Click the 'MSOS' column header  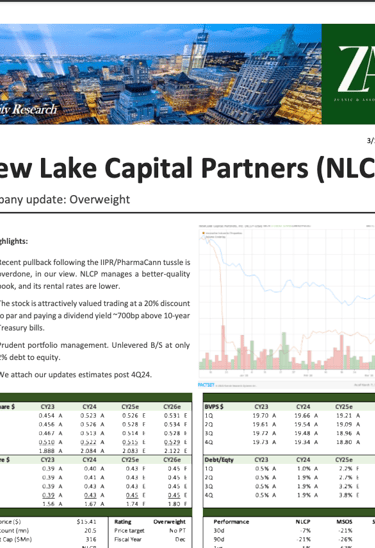[x=344, y=522]
